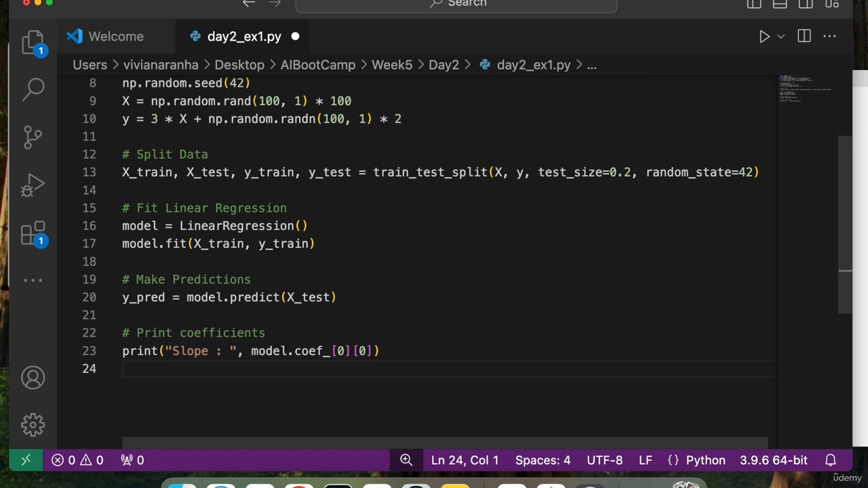The image size is (868, 488).
Task: Click 'model = LinearRegression()' on line 16
Action: point(214,226)
